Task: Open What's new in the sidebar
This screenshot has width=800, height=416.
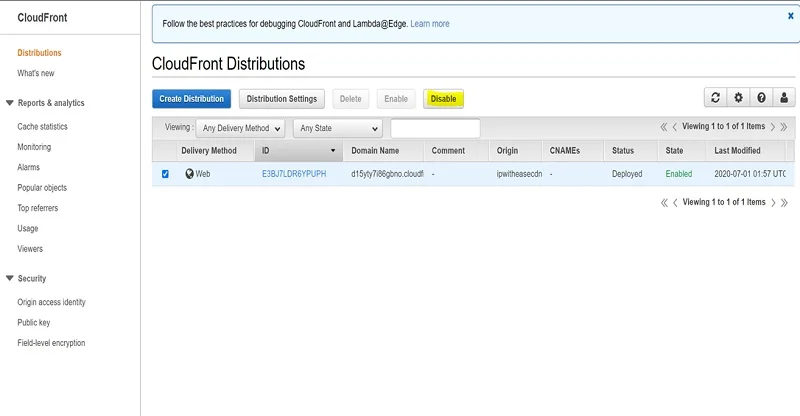Action: coord(36,73)
